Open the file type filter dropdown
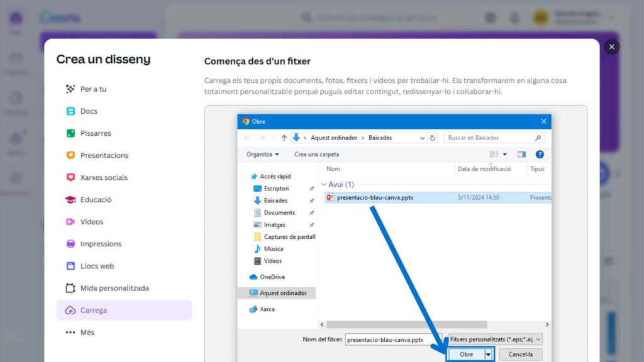 (x=494, y=339)
